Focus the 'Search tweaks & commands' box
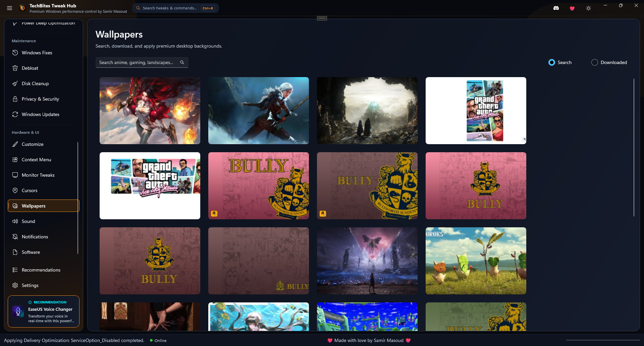 (x=175, y=8)
